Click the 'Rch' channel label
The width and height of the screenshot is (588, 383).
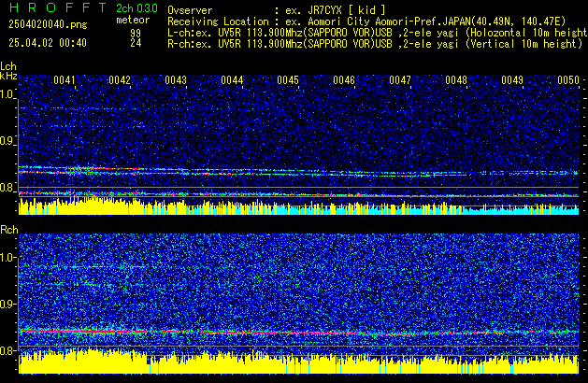point(9,230)
